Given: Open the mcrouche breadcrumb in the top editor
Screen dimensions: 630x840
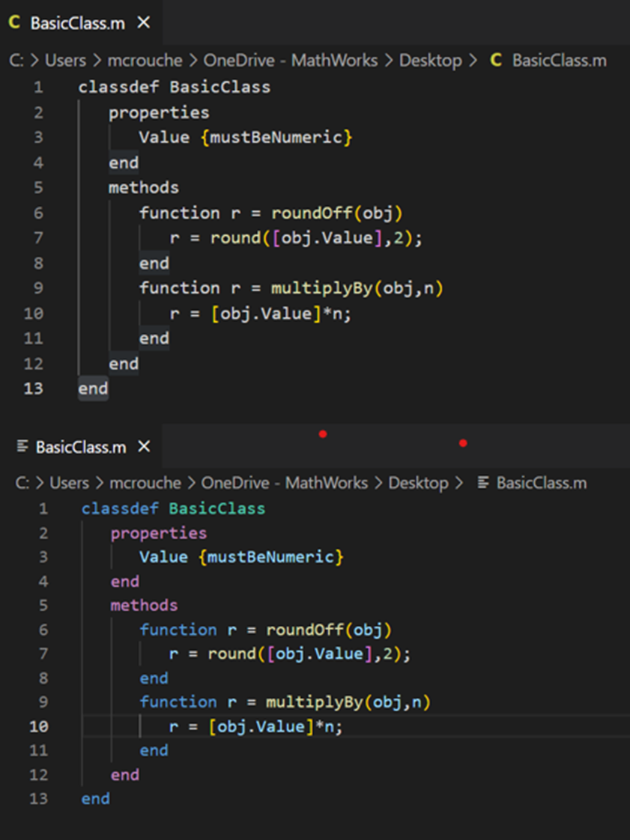Looking at the screenshot, I should (x=144, y=61).
